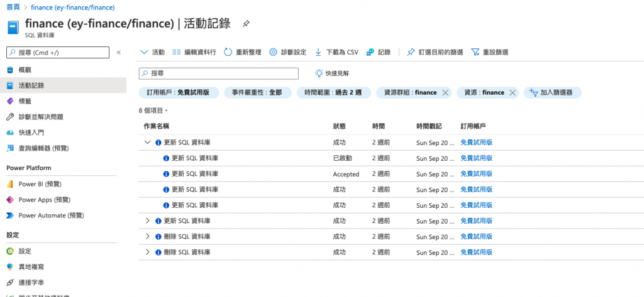Click the Accepted status sub-row name

click(x=195, y=173)
